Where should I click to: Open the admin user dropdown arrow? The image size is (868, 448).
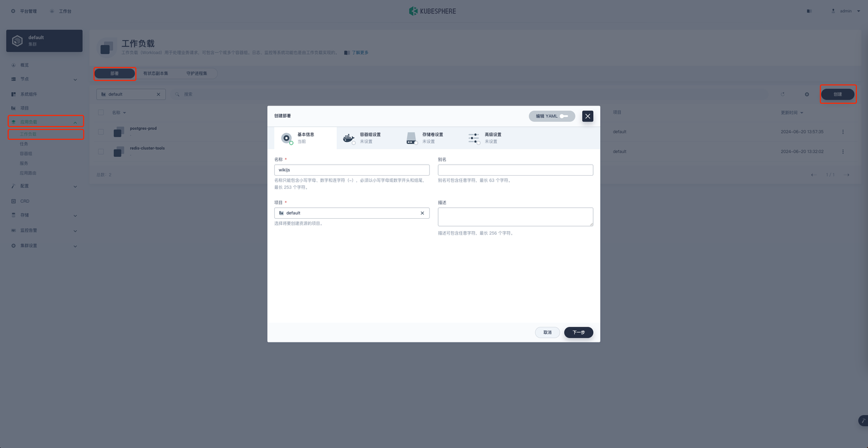point(859,11)
